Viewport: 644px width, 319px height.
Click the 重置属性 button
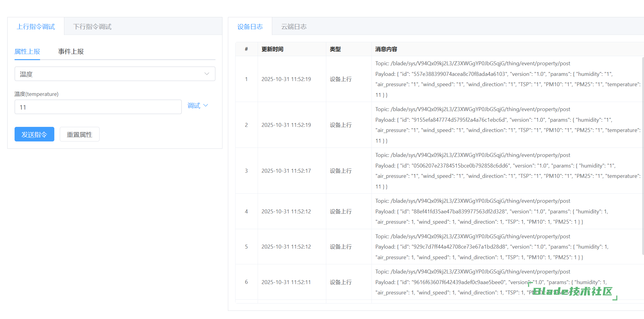point(80,134)
